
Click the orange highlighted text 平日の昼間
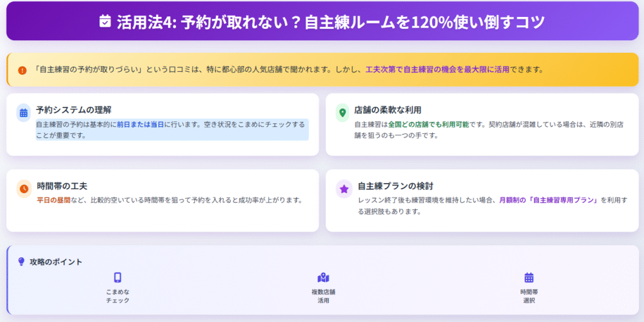pyautogui.click(x=53, y=201)
